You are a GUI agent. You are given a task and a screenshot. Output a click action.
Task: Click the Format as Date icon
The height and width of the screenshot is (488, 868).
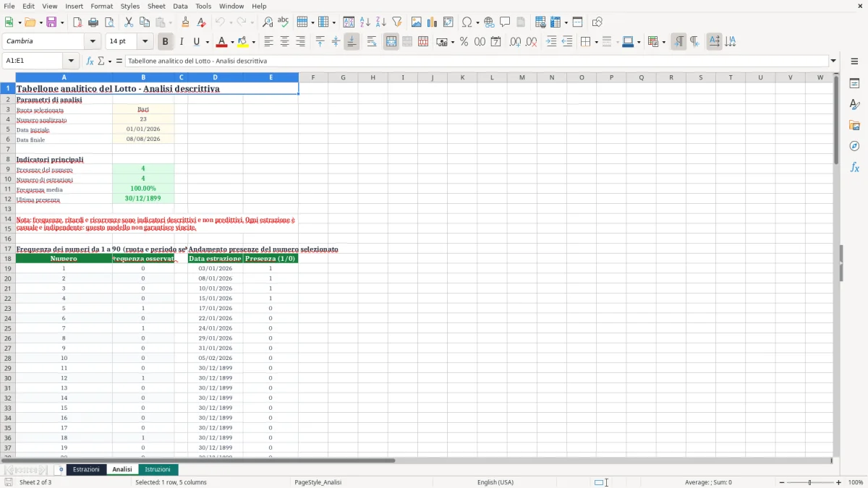496,42
